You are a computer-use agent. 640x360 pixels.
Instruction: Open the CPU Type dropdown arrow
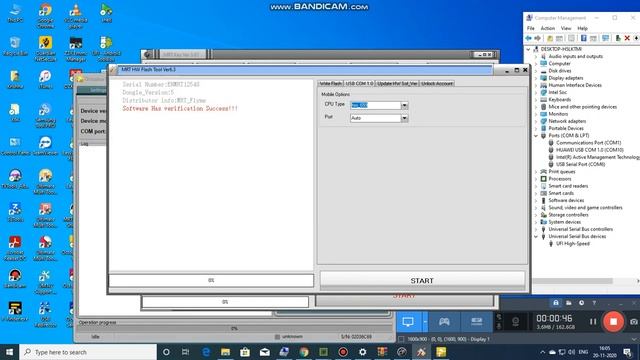pyautogui.click(x=404, y=105)
